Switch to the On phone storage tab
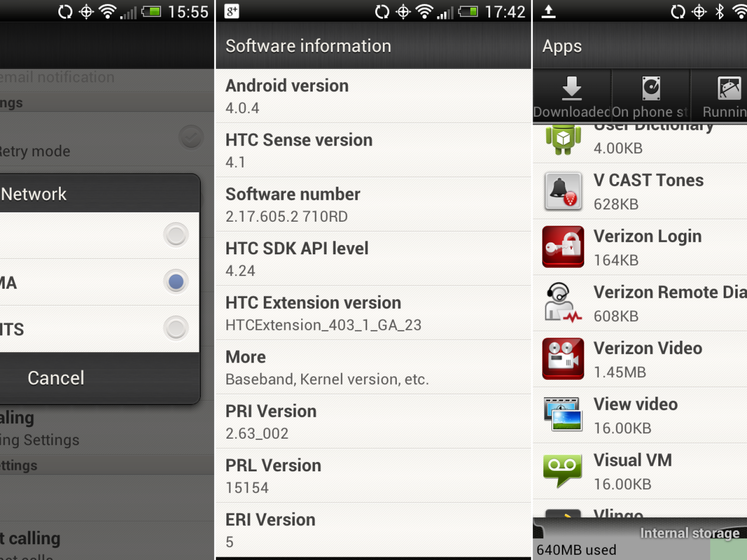 [x=651, y=97]
